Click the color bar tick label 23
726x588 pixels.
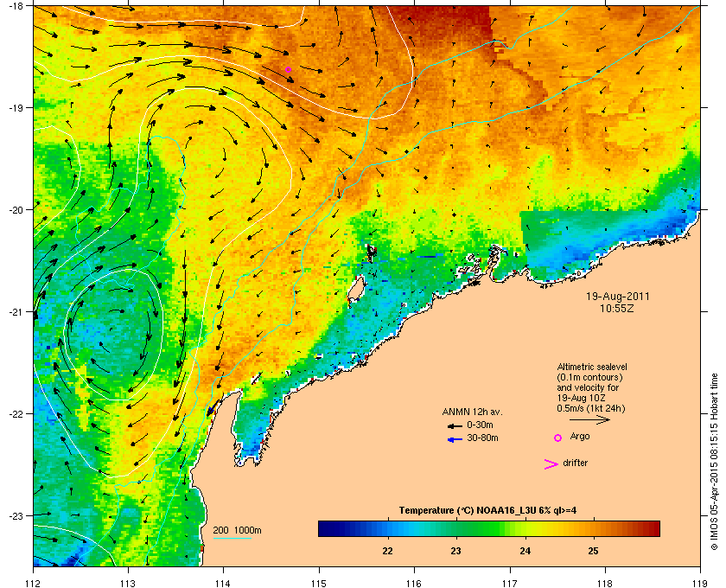point(456,552)
